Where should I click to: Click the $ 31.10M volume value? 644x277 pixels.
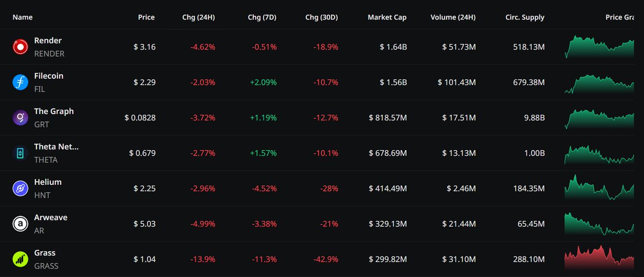click(x=459, y=259)
